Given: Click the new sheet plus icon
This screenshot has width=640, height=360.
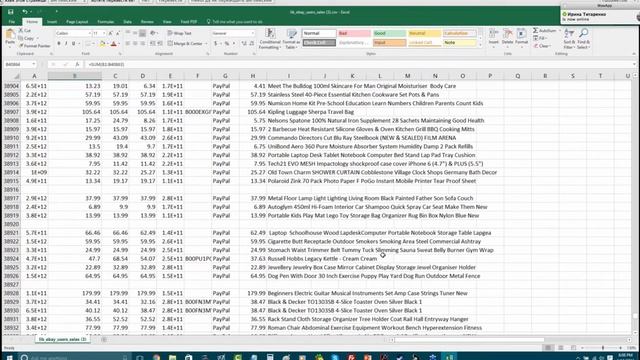Looking at the screenshot, I should point(104,340).
